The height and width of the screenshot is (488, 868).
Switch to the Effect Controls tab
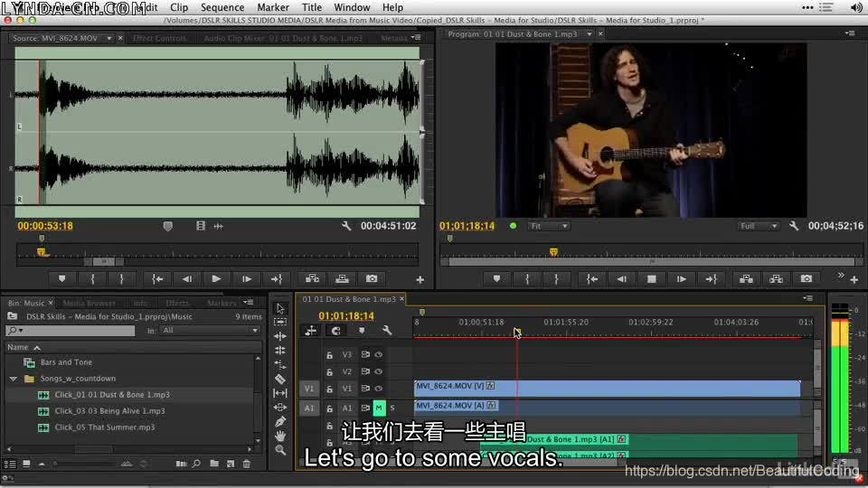pos(159,38)
